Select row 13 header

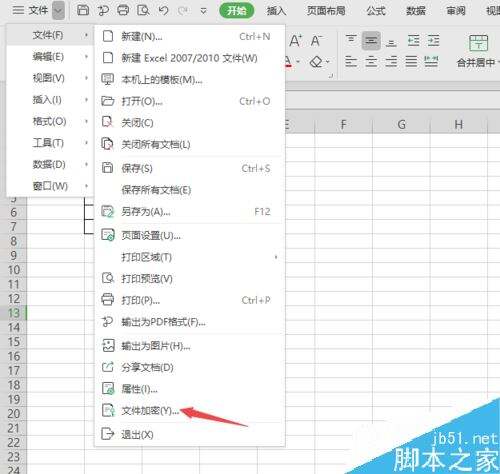point(13,313)
